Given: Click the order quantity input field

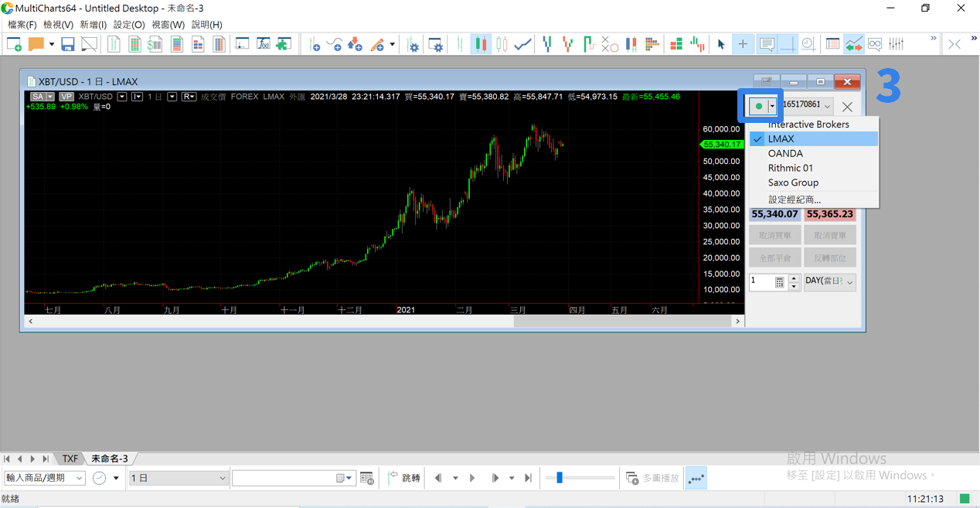Looking at the screenshot, I should click(x=761, y=281).
